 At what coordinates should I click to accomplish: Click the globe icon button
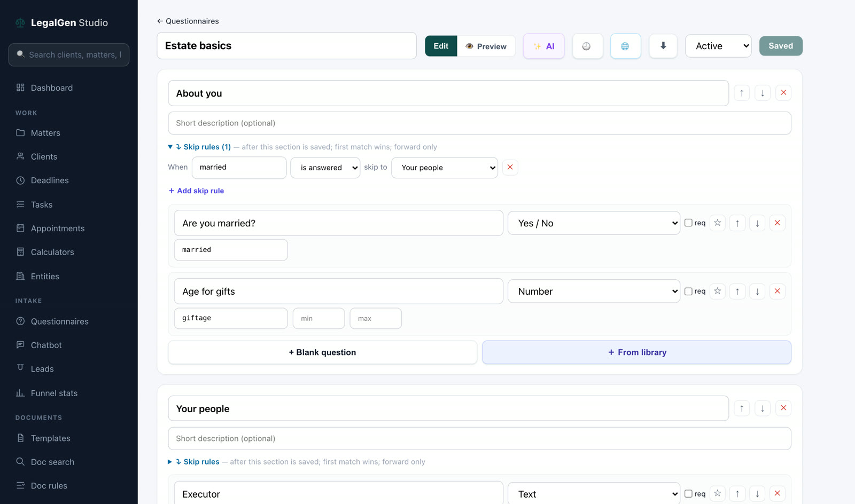coord(625,46)
